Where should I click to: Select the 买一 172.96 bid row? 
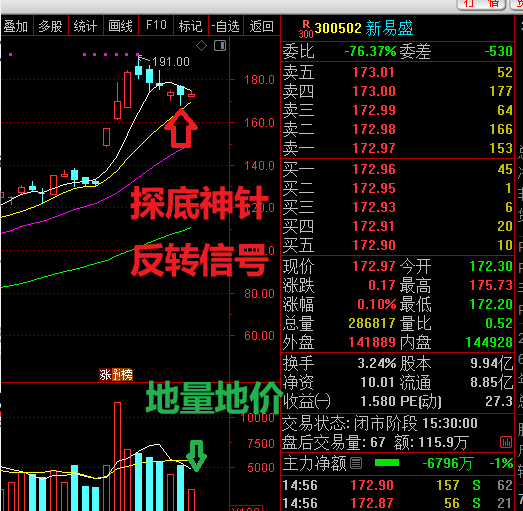pyautogui.click(x=397, y=169)
